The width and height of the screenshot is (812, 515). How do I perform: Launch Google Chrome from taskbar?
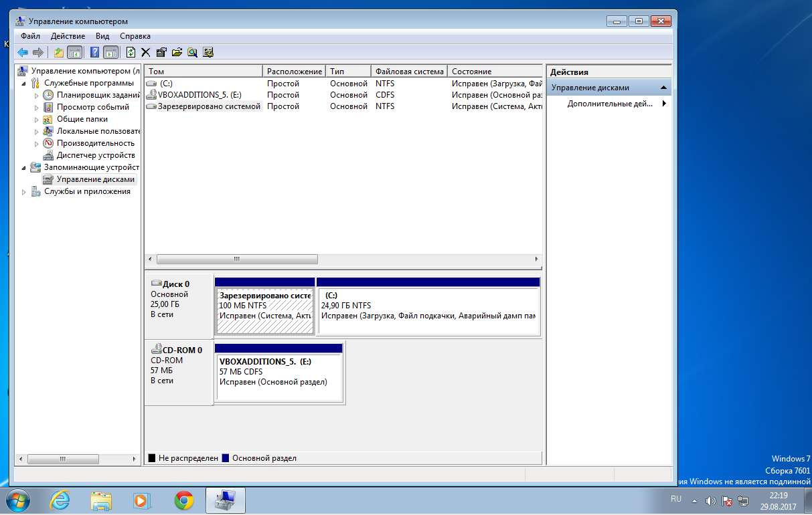pyautogui.click(x=183, y=500)
